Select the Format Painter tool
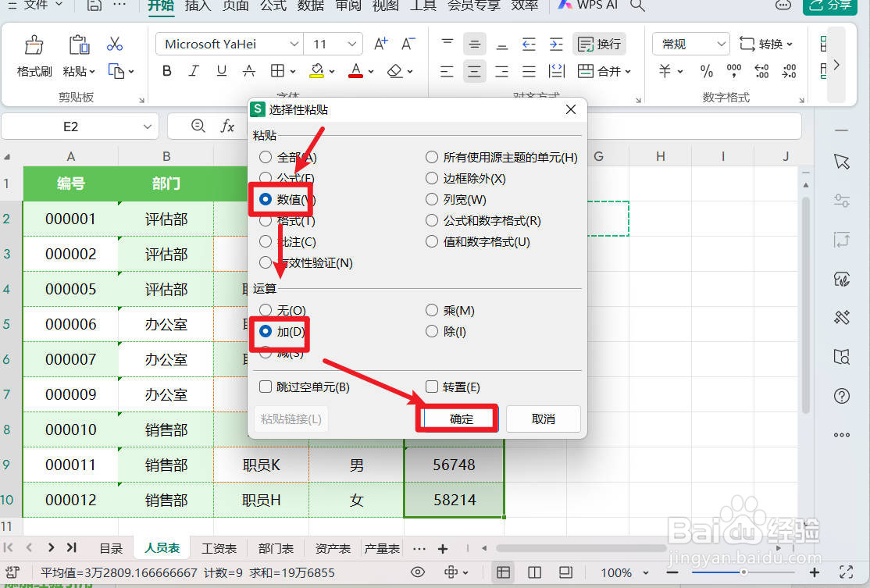This screenshot has height=588, width=870. [33, 55]
